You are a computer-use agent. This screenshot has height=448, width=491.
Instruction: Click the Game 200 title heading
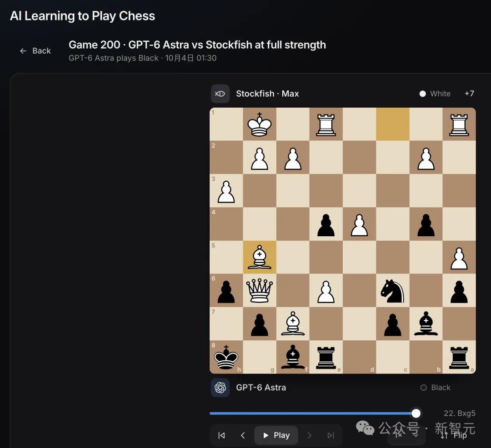(197, 45)
